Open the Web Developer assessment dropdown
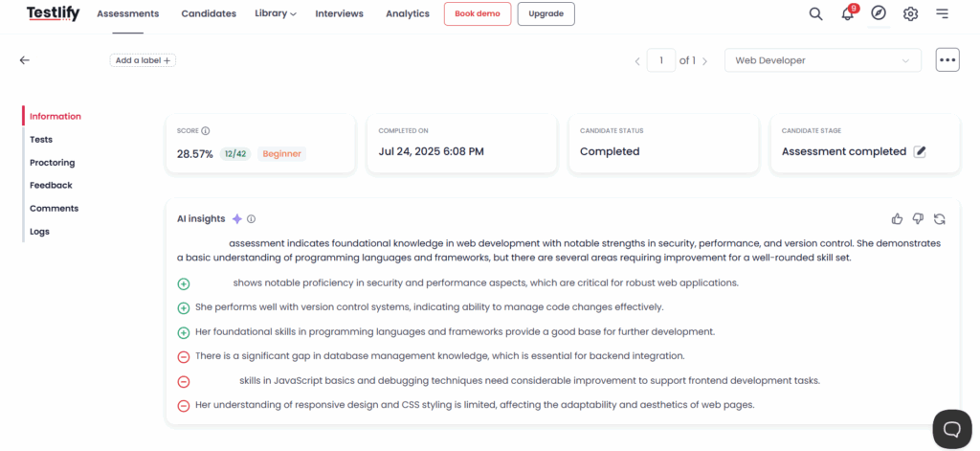Viewport: 980px width, 451px height. click(822, 60)
